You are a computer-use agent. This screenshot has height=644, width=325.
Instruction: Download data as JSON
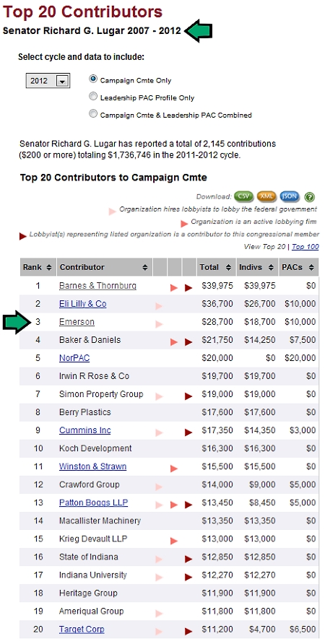click(290, 196)
